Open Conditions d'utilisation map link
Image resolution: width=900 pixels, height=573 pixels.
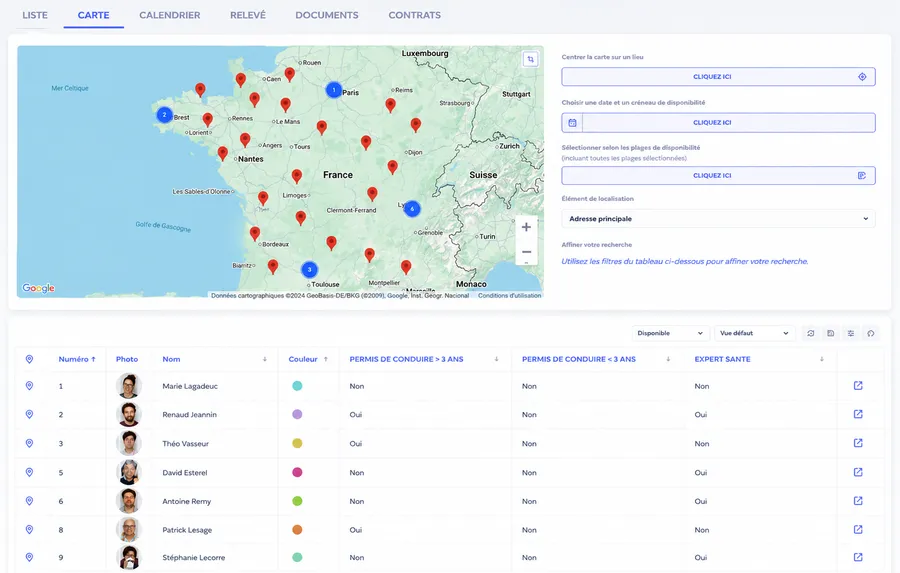coord(510,296)
